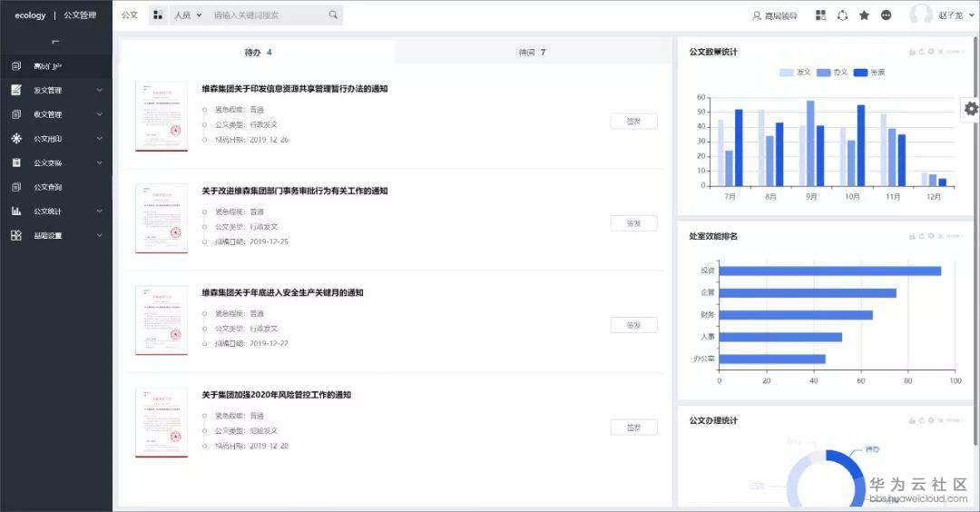980x512 pixels.
Task: Switch to the 待阅 7 tab
Action: click(x=533, y=52)
